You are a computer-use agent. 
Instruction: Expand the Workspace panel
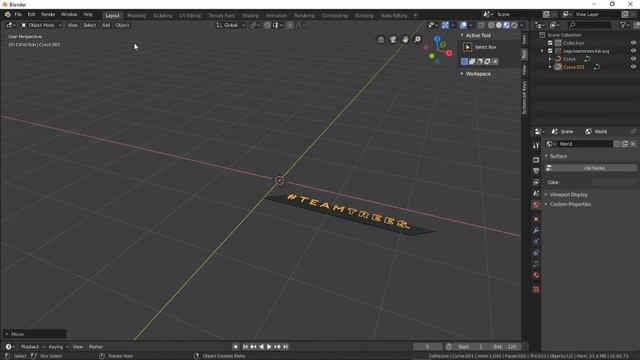462,74
